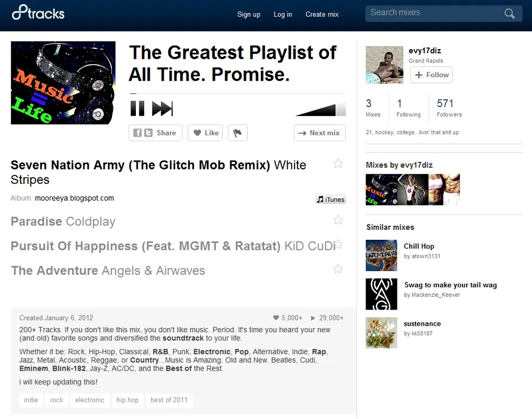Follow user evy17diz

coord(431,75)
